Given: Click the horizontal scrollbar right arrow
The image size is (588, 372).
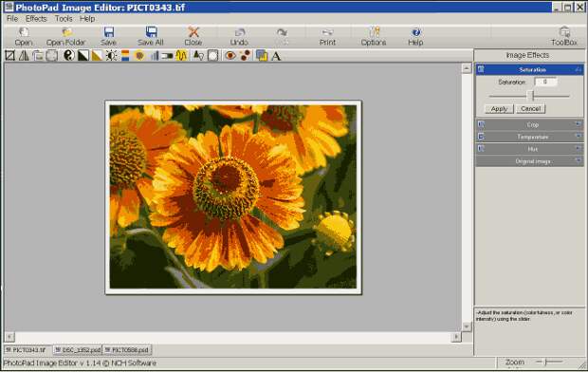Looking at the screenshot, I should click(456, 337).
